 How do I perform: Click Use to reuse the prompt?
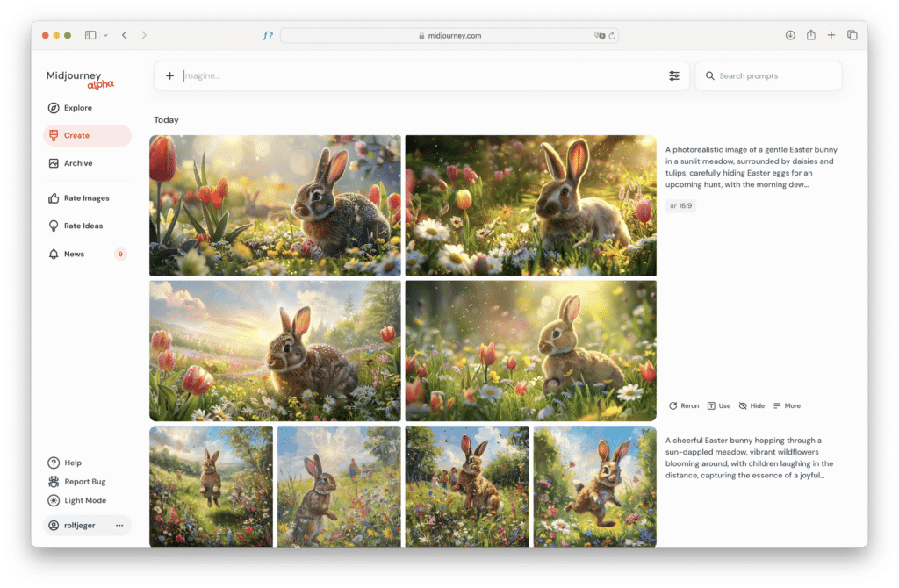click(718, 406)
